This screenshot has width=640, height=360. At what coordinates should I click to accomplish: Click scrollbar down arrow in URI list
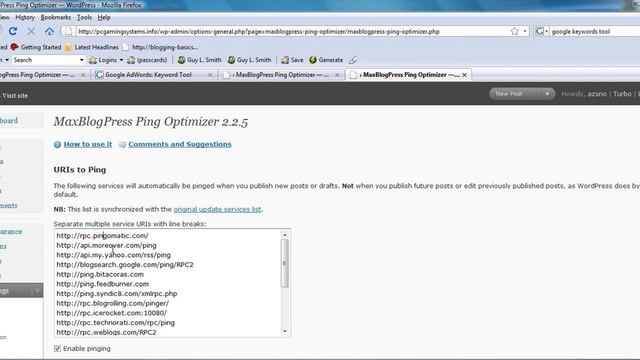pos(284,331)
